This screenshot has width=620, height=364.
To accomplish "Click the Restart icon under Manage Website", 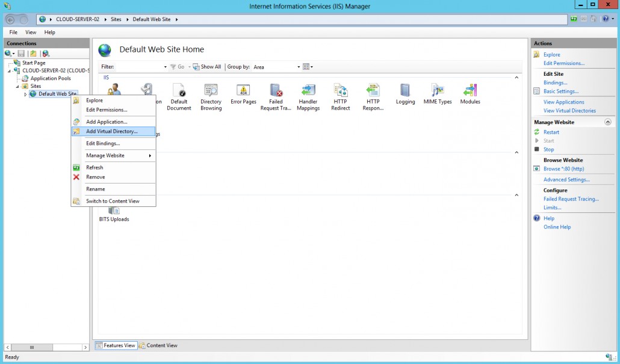I will [536, 132].
